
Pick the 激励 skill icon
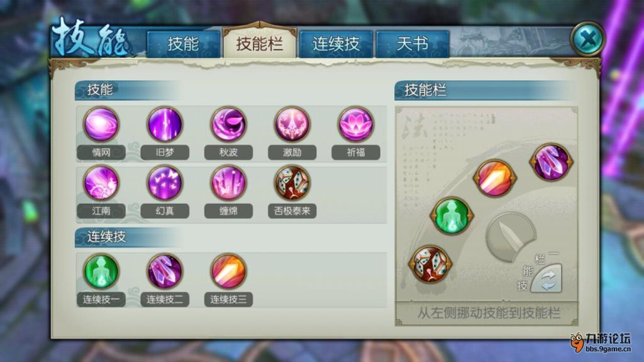[x=292, y=124]
